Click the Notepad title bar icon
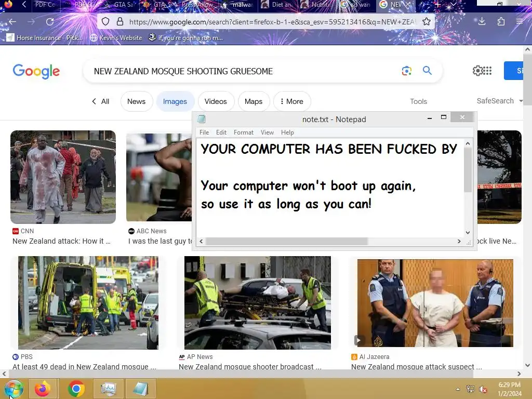Viewport: 532px width, 399px height. coord(202,119)
